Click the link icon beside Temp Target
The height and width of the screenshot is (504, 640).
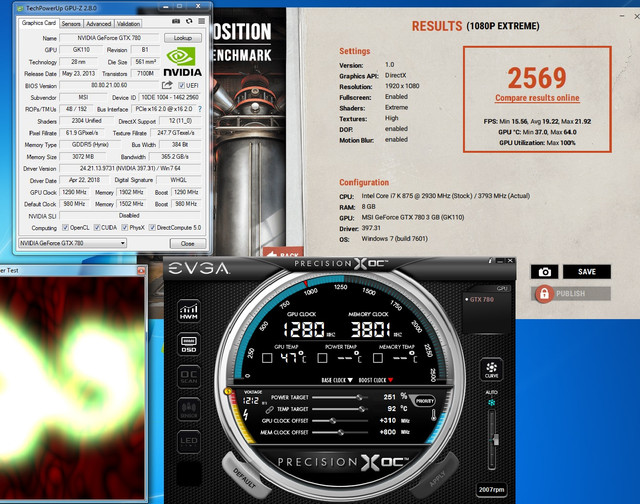[269, 409]
